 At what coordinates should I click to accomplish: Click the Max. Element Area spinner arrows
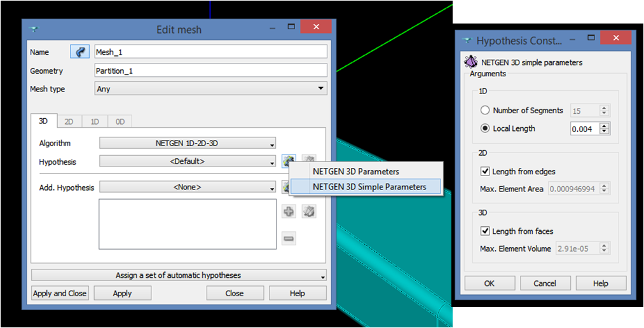pos(603,189)
